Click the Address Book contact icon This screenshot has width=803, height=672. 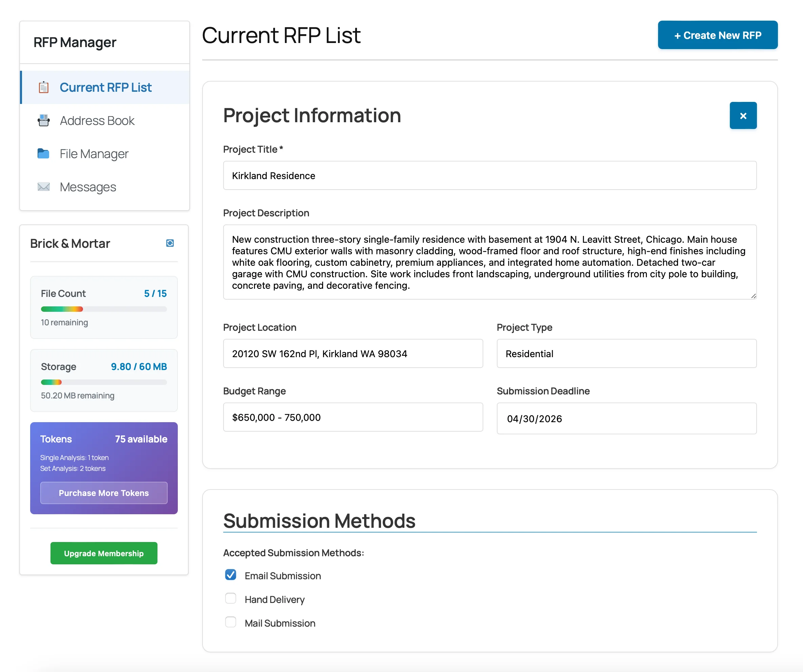(43, 121)
